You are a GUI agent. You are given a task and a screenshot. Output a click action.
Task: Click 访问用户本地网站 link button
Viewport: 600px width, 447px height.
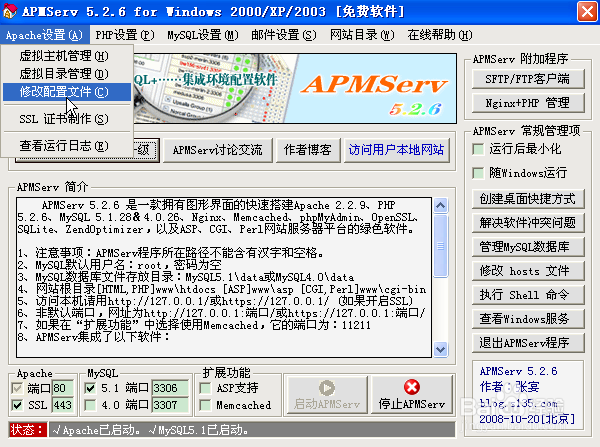(396, 150)
